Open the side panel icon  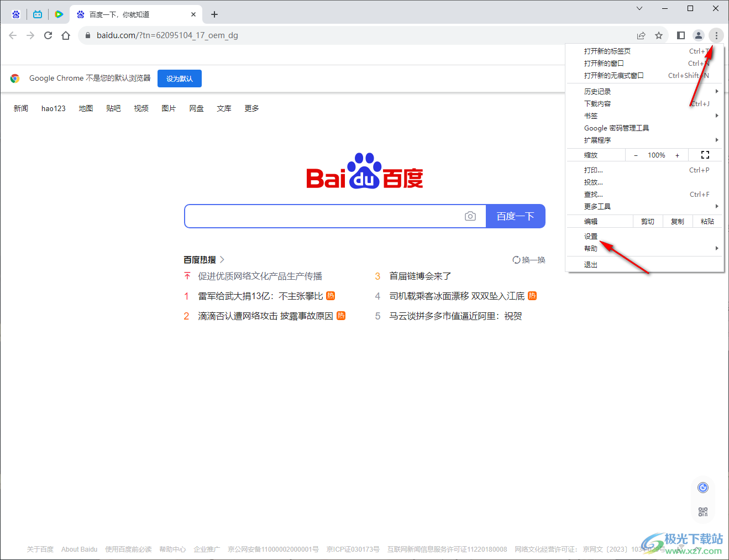tap(681, 35)
